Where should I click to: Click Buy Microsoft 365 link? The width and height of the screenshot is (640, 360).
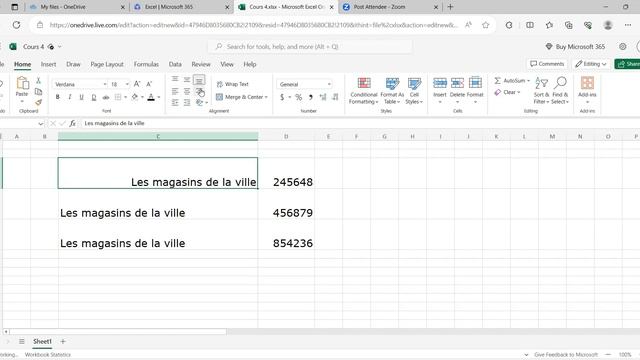[576, 47]
